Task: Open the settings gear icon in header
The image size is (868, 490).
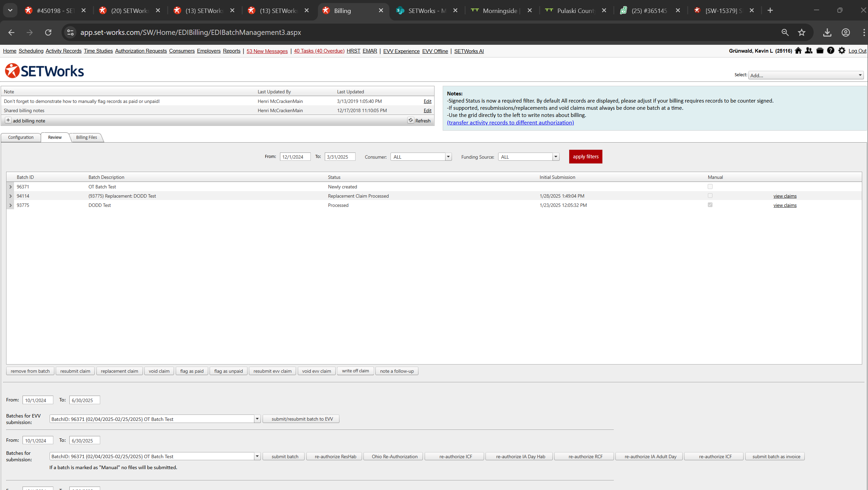Action: [842, 51]
